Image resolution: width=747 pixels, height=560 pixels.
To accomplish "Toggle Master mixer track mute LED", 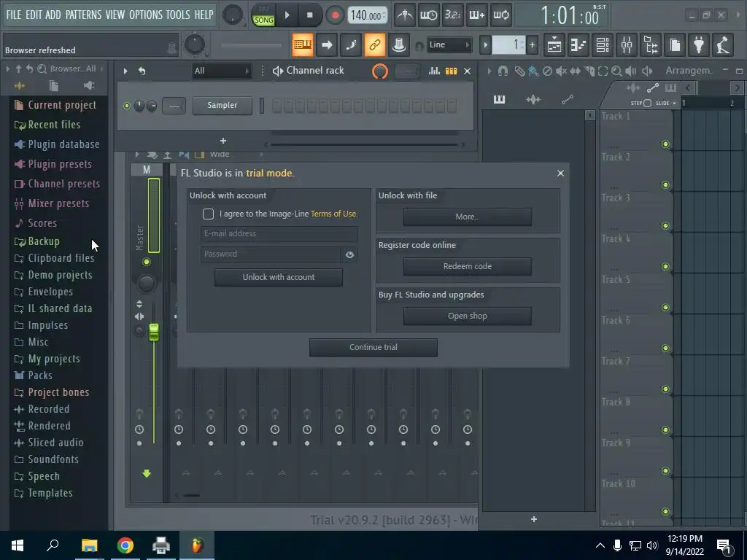I will tap(146, 262).
